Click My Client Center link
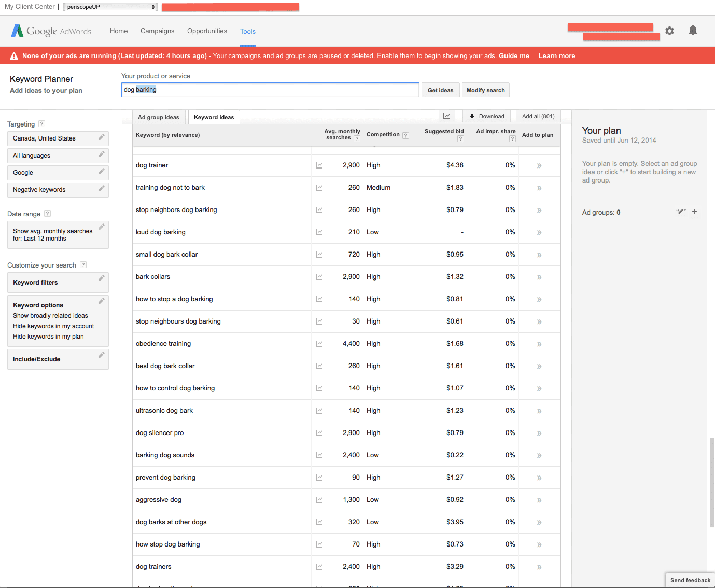715x588 pixels. [x=30, y=7]
